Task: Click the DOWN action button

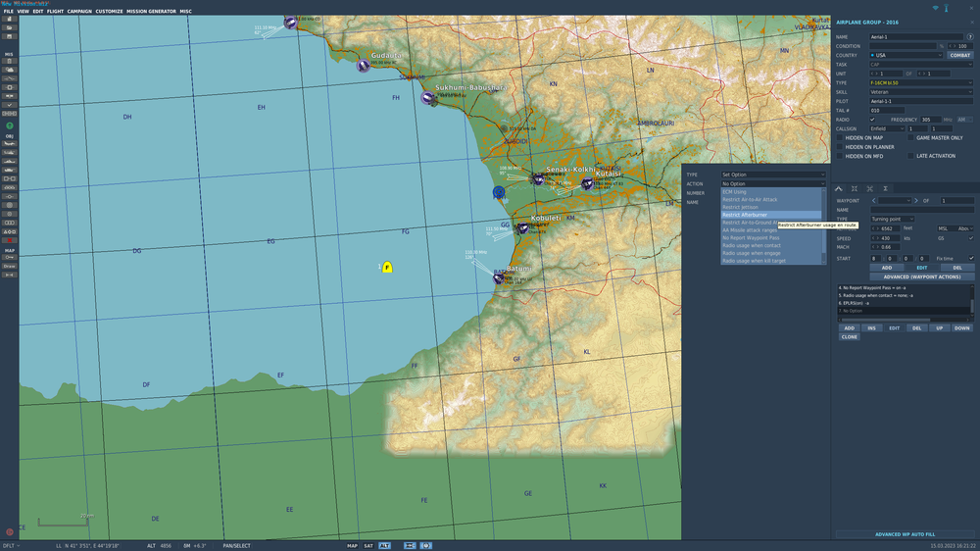Action: click(x=962, y=327)
